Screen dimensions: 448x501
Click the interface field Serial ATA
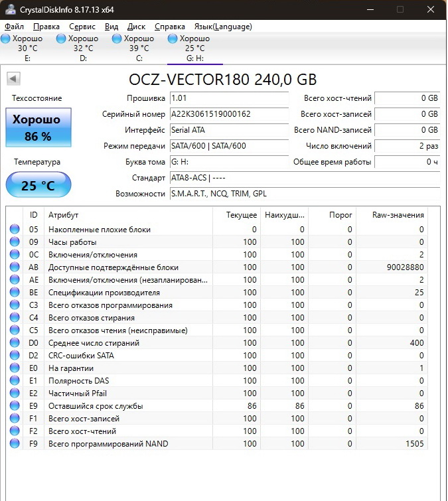pos(229,130)
